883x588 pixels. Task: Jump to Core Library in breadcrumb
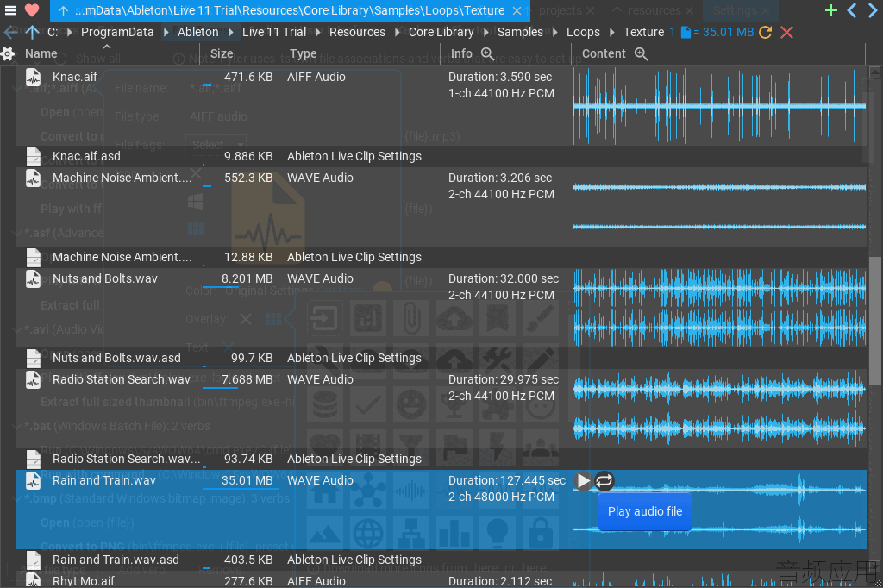[x=441, y=32]
